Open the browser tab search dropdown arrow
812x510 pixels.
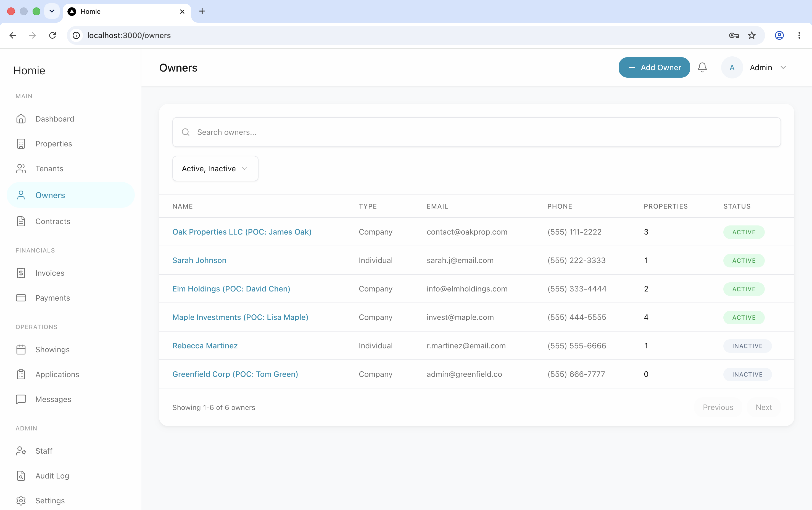(52, 11)
